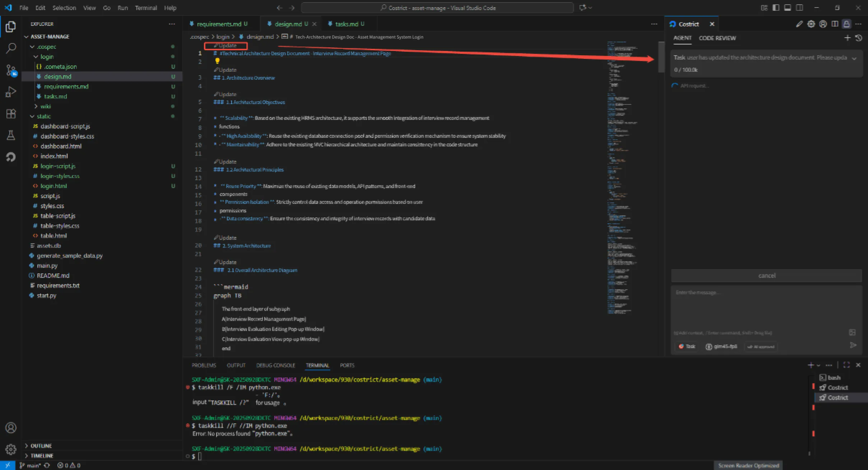The image size is (868, 470).
Task: Expand the Task description chevron
Action: (854, 58)
